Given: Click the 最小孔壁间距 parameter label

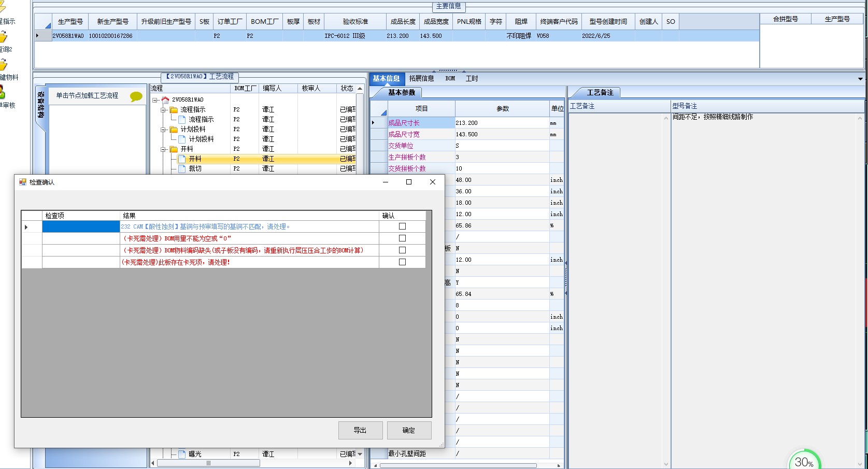Looking at the screenshot, I should (x=407, y=453).
